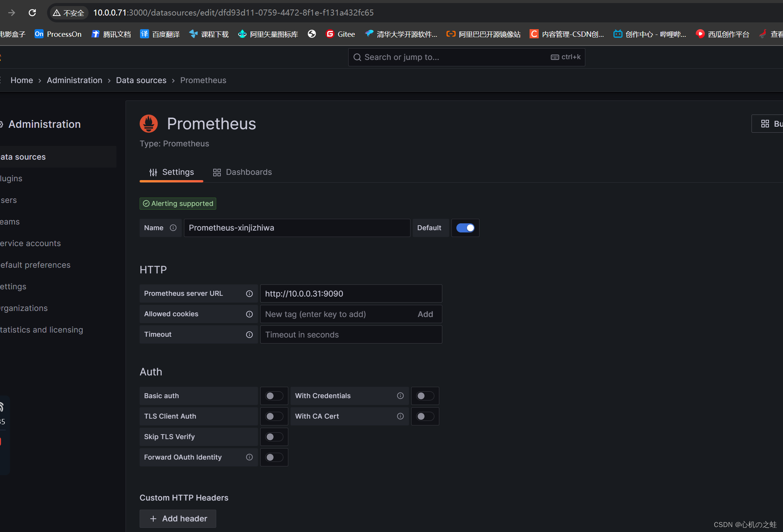Select the Settings tab
This screenshot has height=532, width=783.
pos(171,172)
